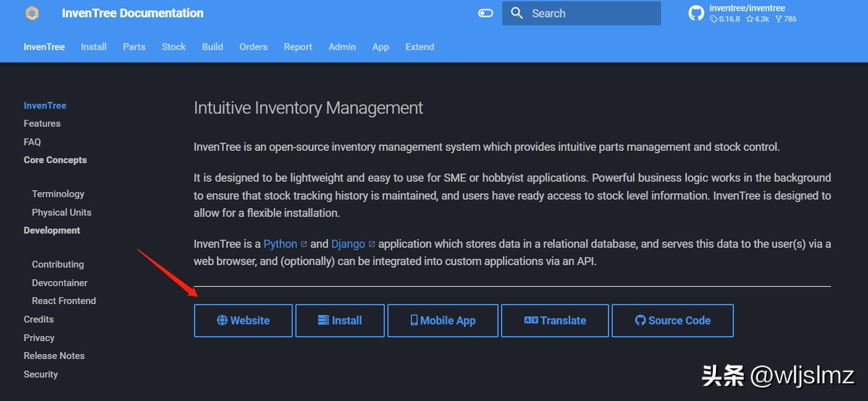Click the GitHub icon on Source Code button
Viewport: 868px width, 401px height.
tap(641, 321)
